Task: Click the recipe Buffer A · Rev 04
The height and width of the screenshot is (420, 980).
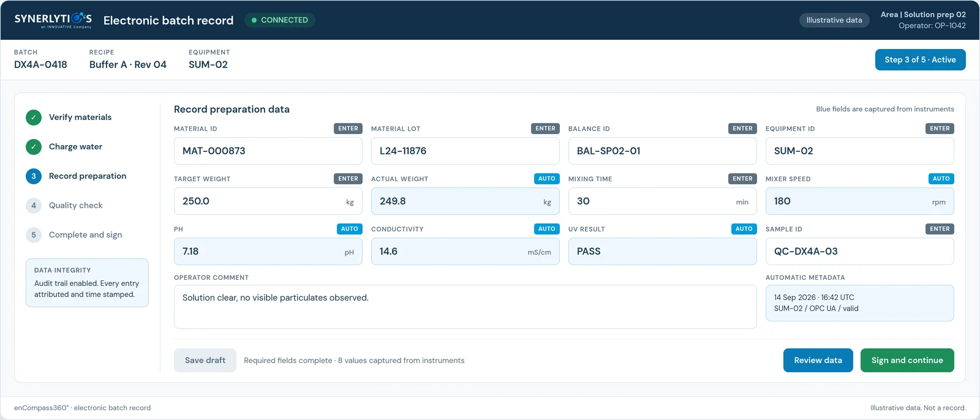Action: (x=128, y=64)
